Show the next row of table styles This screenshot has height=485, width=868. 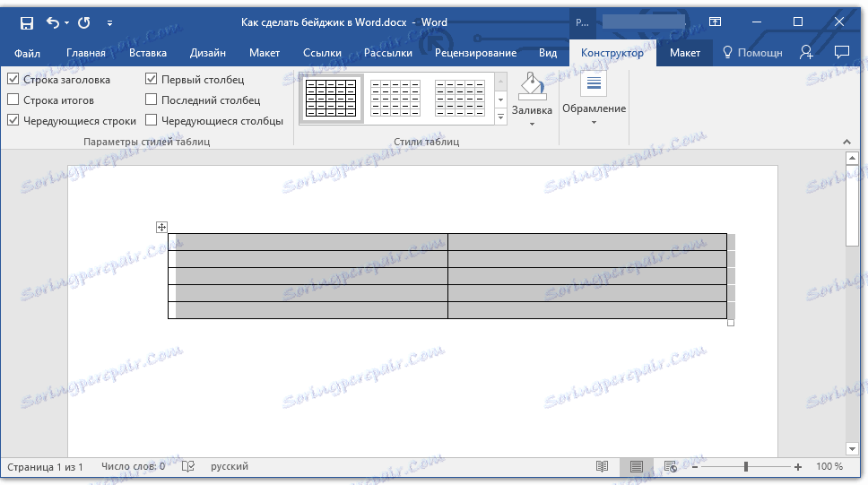click(501, 100)
